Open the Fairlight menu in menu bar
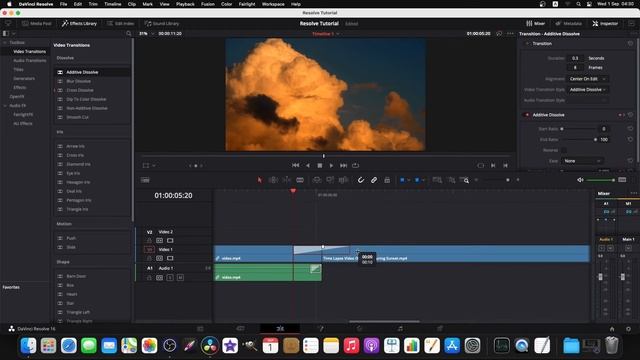 [x=247, y=4]
